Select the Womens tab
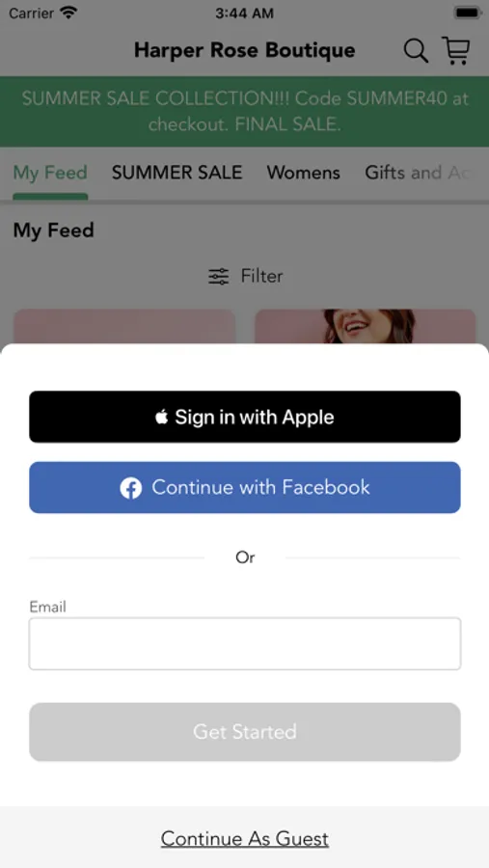The image size is (489, 868). click(304, 173)
